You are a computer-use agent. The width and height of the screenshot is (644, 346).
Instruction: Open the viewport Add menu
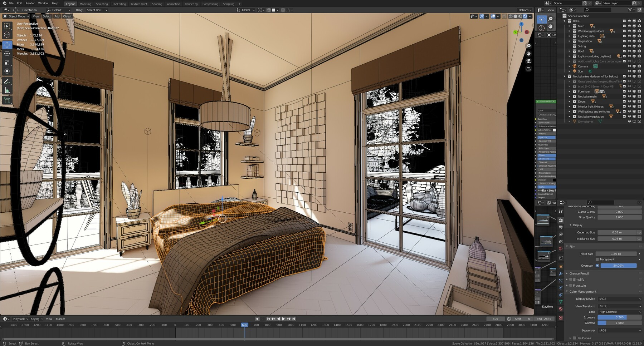[57, 16]
